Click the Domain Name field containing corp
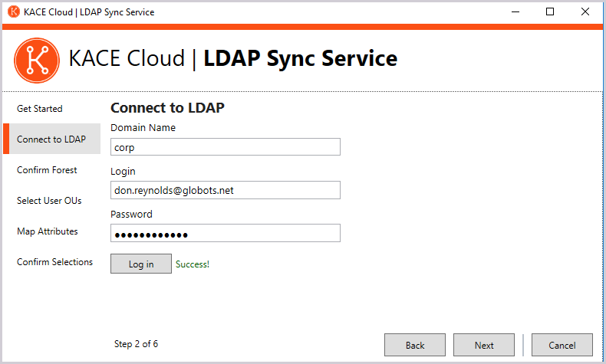 point(225,147)
